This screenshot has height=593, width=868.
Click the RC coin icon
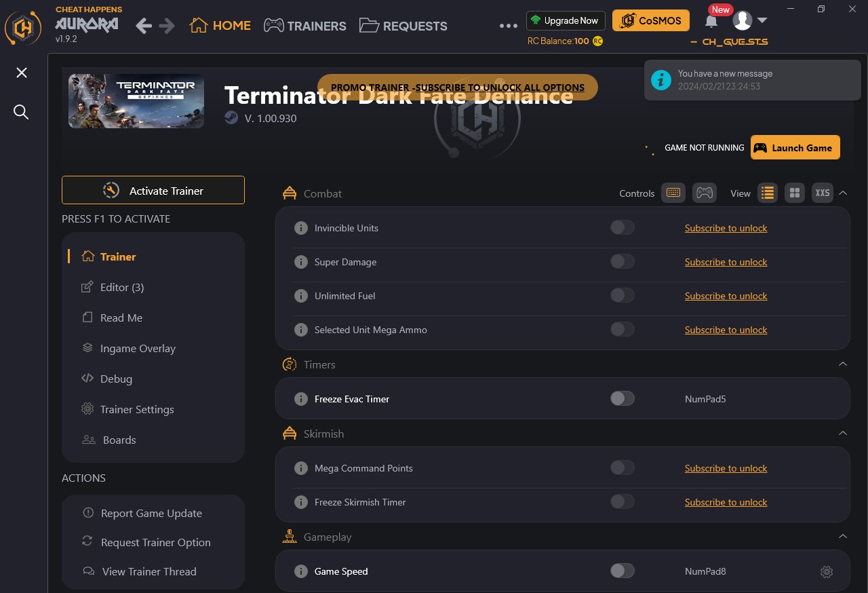597,41
